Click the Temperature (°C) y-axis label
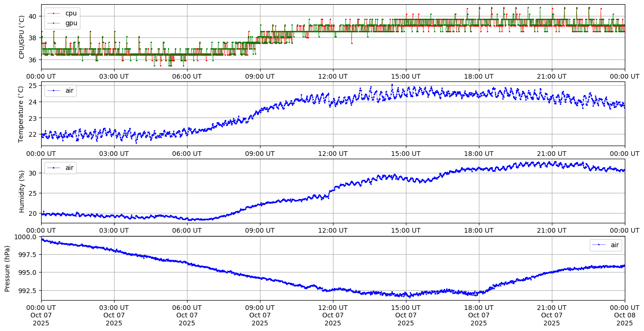The image size is (644, 331). 21,114
